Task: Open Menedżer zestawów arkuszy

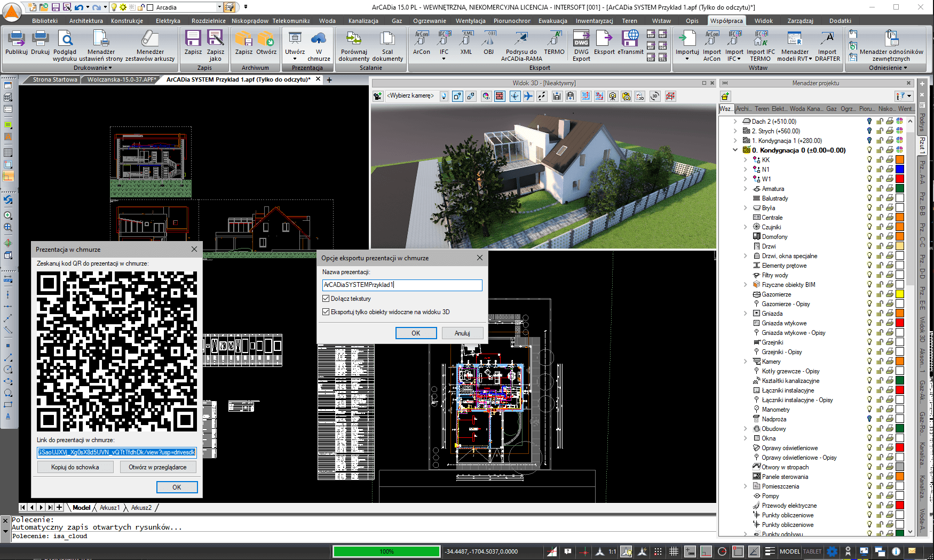Action: 150,46
